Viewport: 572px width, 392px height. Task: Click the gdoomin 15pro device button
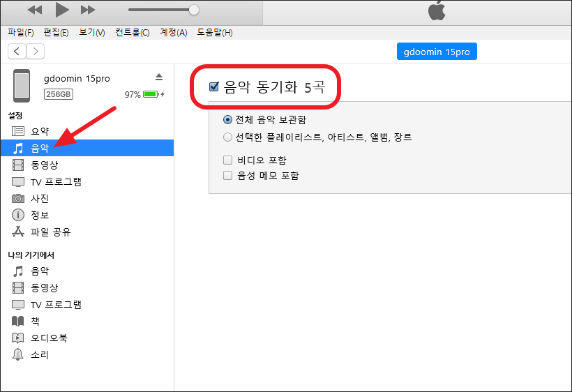tap(437, 52)
